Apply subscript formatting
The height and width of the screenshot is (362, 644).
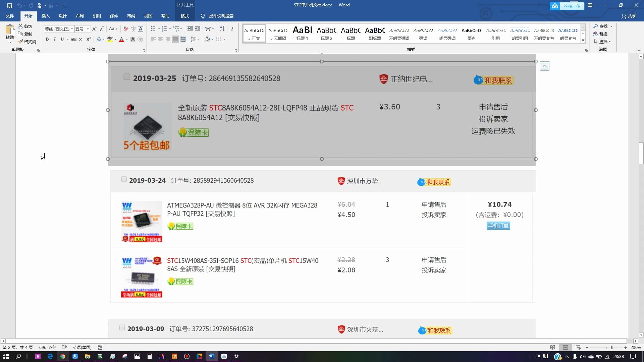coord(81,39)
